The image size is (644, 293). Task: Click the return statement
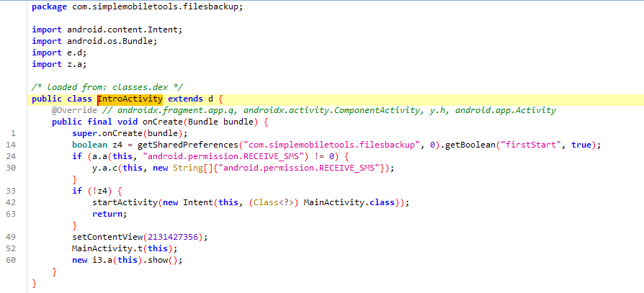[107, 214]
